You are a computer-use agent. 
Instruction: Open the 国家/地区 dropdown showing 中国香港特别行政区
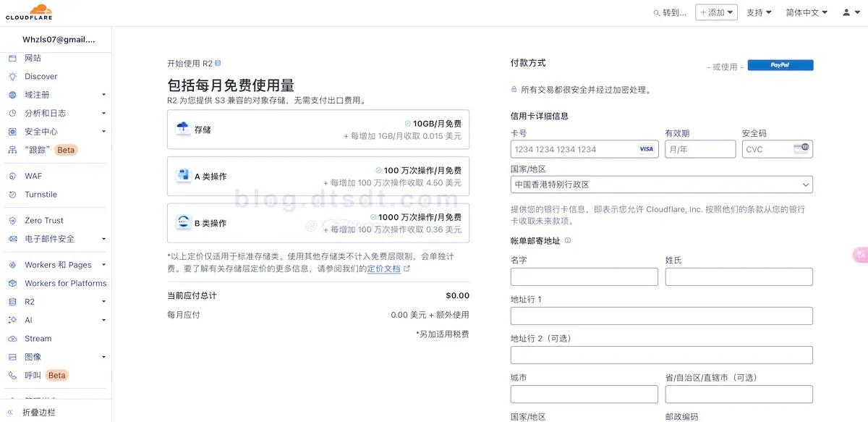click(x=662, y=185)
